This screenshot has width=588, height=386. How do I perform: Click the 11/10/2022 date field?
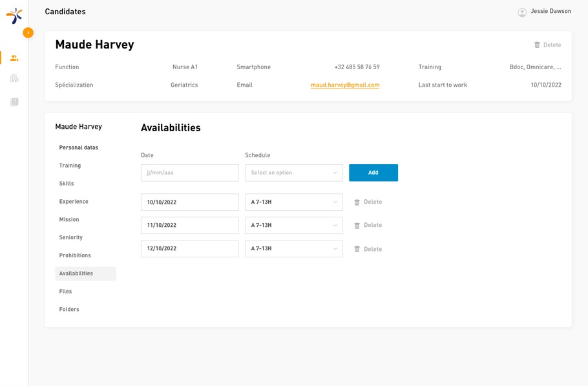[x=189, y=226]
